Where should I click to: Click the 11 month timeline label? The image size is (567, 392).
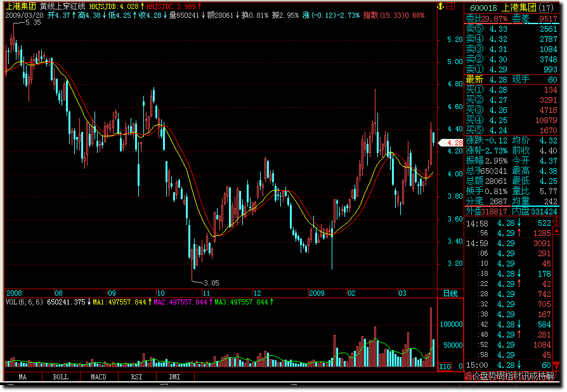click(205, 293)
